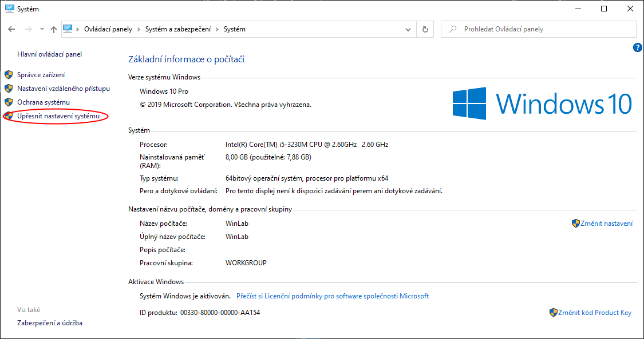
Task: Go to Systém a zabezpečení breadcrumb
Action: coord(177,29)
